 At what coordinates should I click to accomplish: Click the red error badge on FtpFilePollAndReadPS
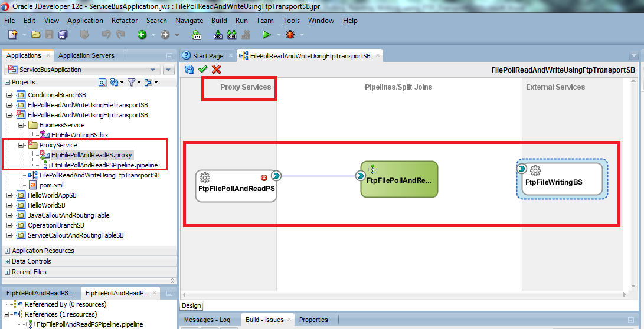coord(264,177)
